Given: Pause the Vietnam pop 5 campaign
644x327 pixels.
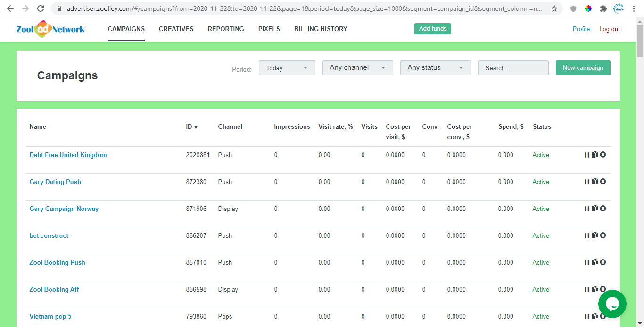Looking at the screenshot, I should 587,316.
